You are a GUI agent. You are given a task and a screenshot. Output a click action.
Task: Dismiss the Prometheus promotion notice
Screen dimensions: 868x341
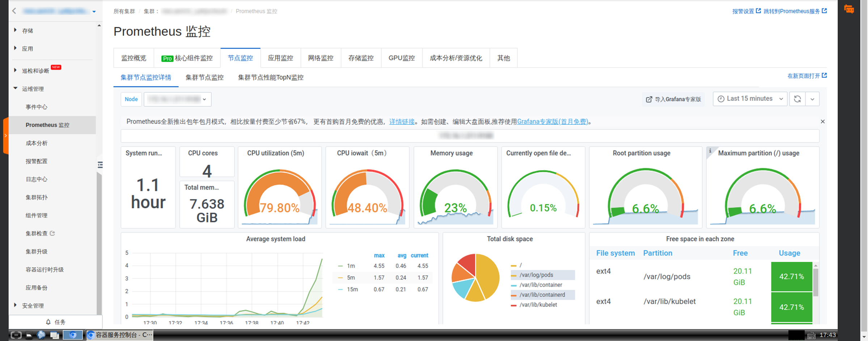[822, 122]
